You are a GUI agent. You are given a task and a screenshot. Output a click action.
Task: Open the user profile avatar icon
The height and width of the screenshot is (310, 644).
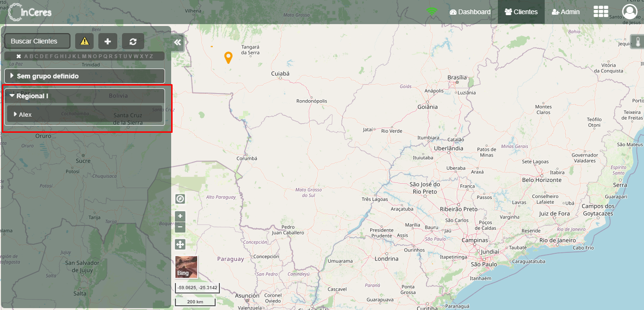(x=629, y=12)
